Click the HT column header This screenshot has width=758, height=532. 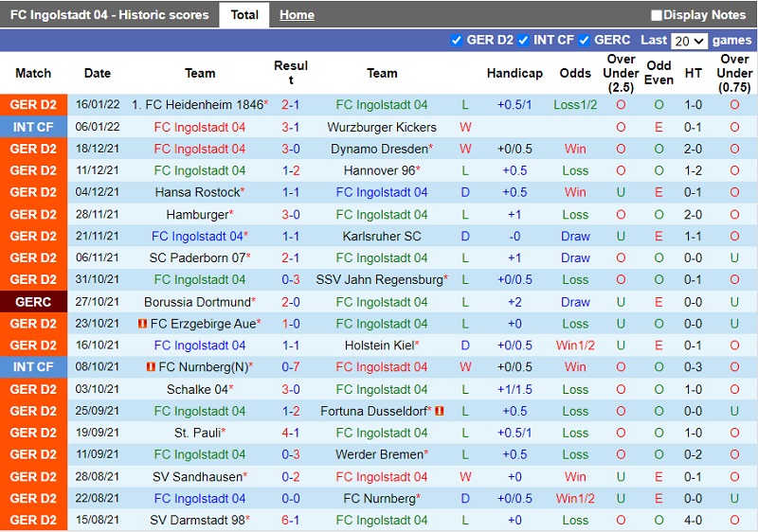(x=693, y=73)
